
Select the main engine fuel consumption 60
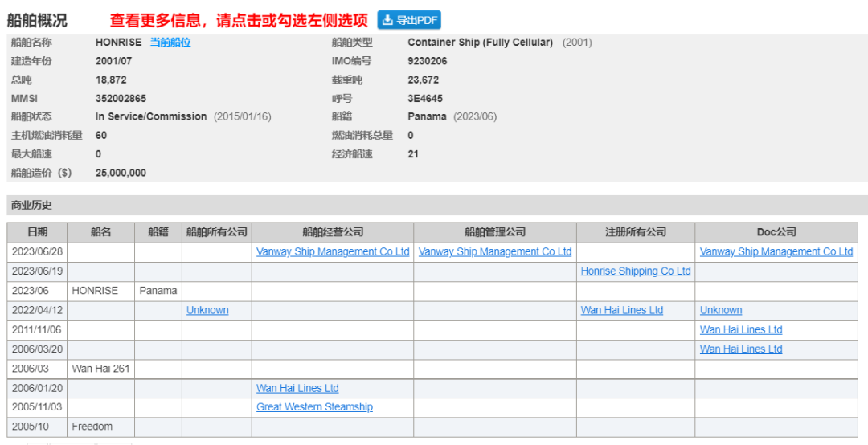(x=101, y=136)
